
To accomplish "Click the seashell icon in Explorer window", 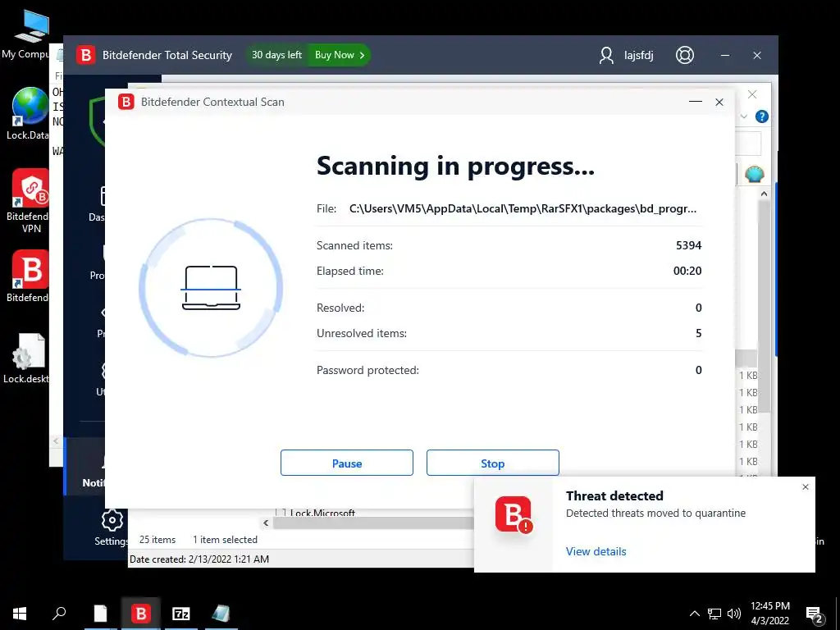I will (754, 174).
